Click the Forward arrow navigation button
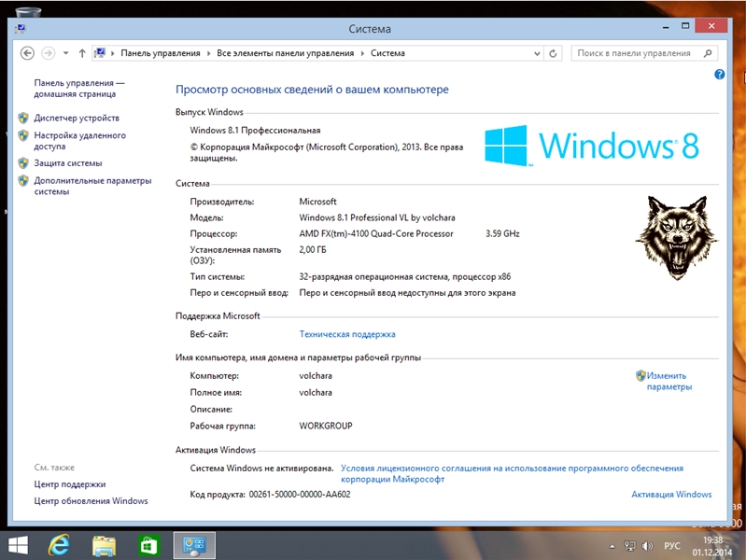The image size is (746, 560). point(48,53)
